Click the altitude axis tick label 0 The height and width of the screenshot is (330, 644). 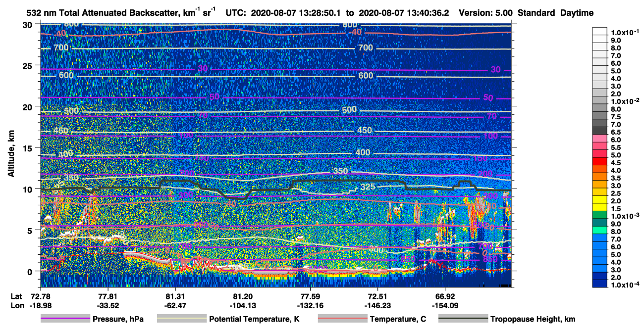pyautogui.click(x=31, y=271)
